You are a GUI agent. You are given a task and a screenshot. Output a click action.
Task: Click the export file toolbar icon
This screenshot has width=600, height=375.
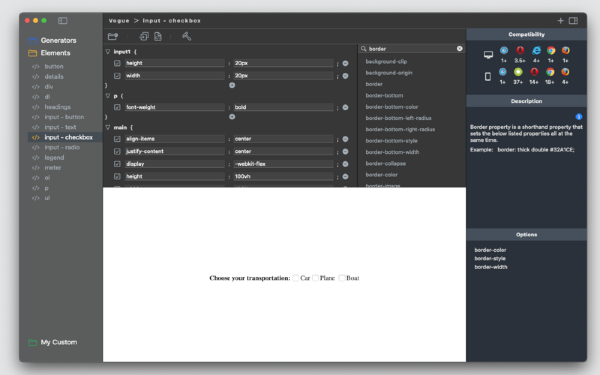tap(158, 36)
